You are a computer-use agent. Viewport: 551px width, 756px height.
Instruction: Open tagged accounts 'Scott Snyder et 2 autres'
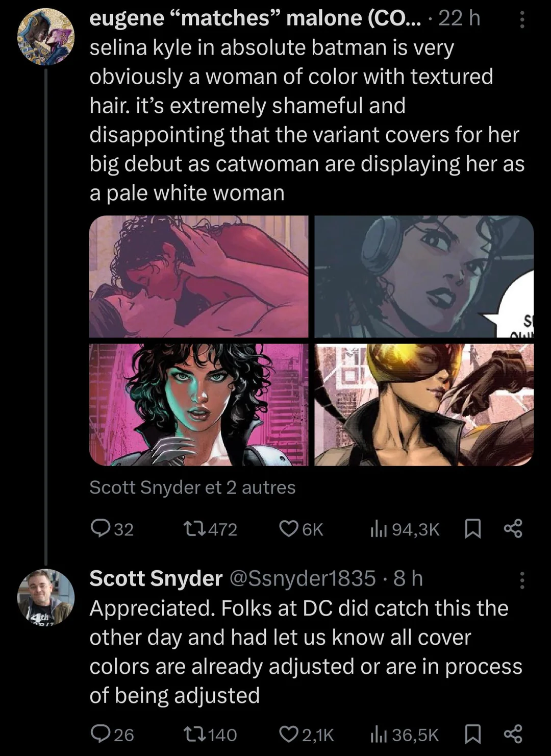click(192, 487)
